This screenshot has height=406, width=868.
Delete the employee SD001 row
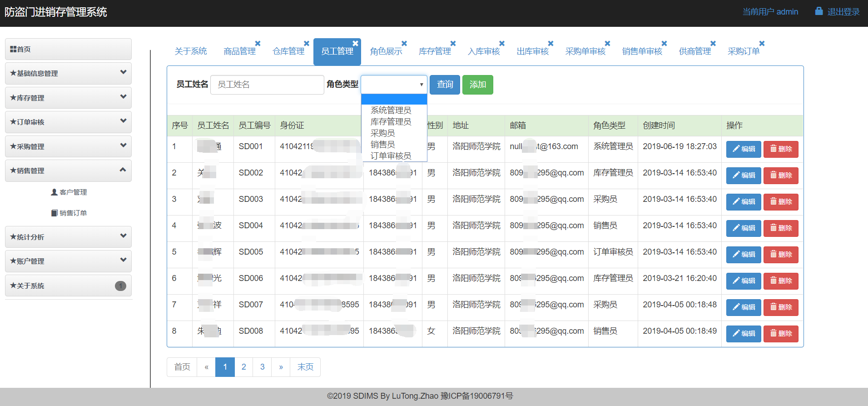coord(781,149)
